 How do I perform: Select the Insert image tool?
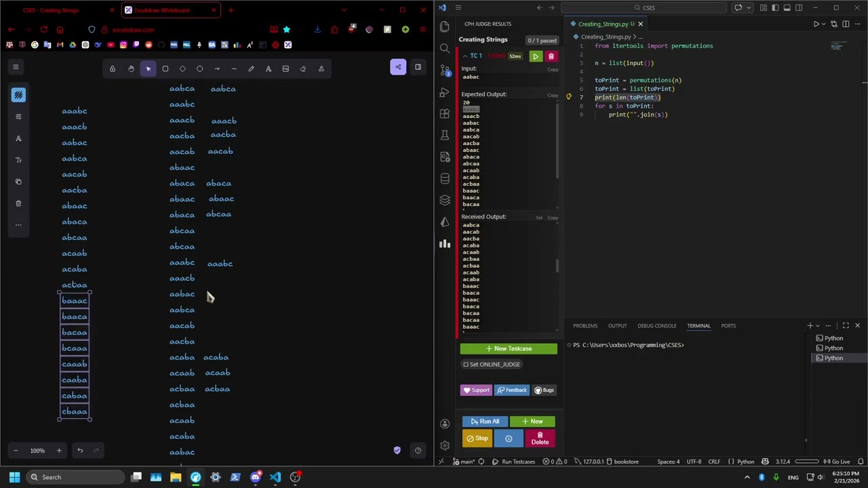[285, 68]
